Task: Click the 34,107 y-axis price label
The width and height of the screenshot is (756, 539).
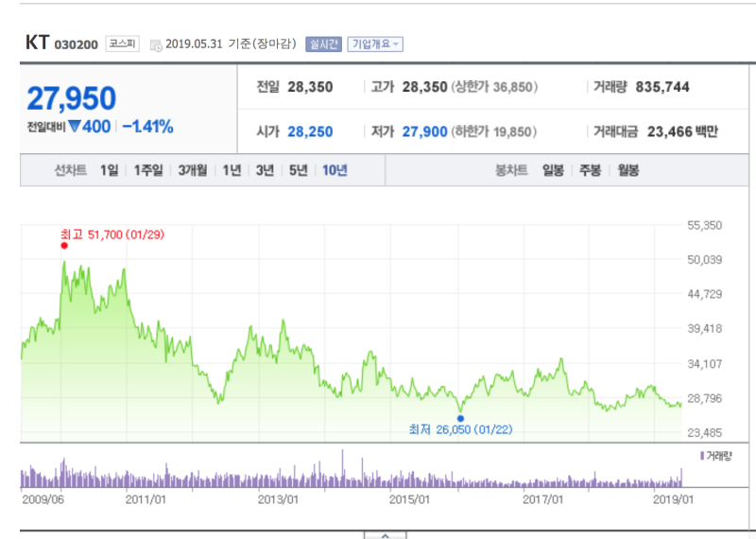Action: point(704,363)
